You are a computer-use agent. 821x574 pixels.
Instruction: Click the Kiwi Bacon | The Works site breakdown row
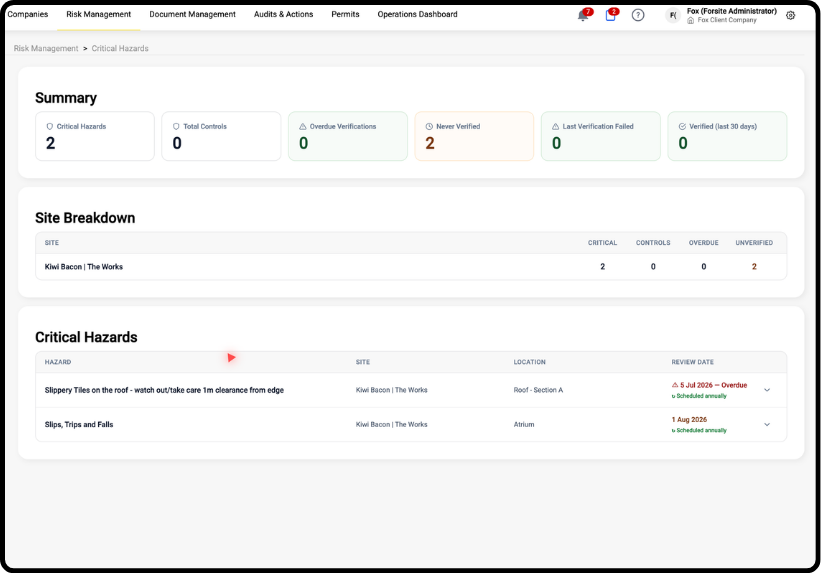pos(411,267)
